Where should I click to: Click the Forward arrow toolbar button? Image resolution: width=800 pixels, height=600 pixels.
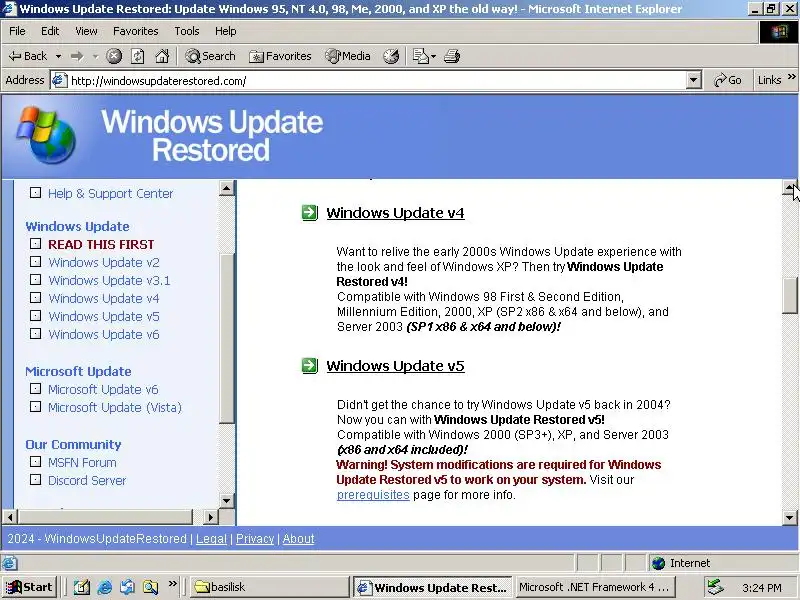point(77,56)
